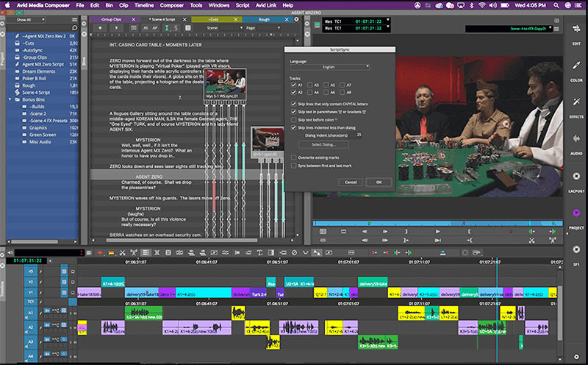Viewport: 588px width, 365px height.
Task: Click OK in the ScriptSync dialog
Action: 379,182
